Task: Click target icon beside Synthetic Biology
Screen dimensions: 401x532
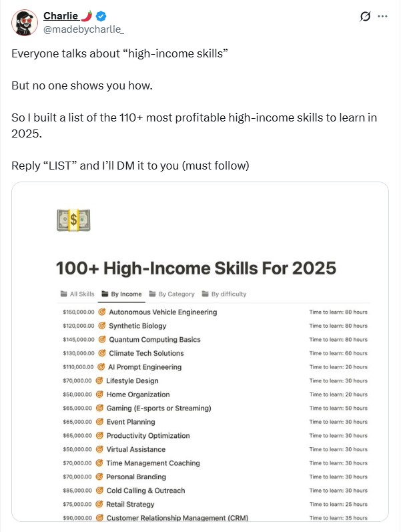Action: (x=102, y=326)
